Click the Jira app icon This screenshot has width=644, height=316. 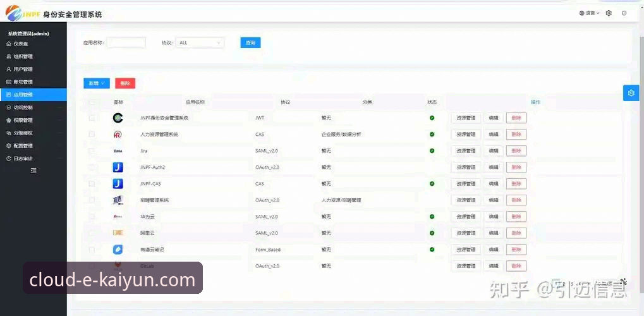[x=118, y=151]
